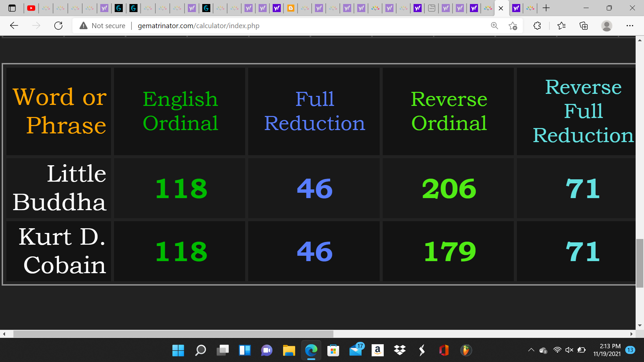This screenshot has height=362, width=644.
Task: Open Microsoft Store from taskbar
Action: coord(333,350)
